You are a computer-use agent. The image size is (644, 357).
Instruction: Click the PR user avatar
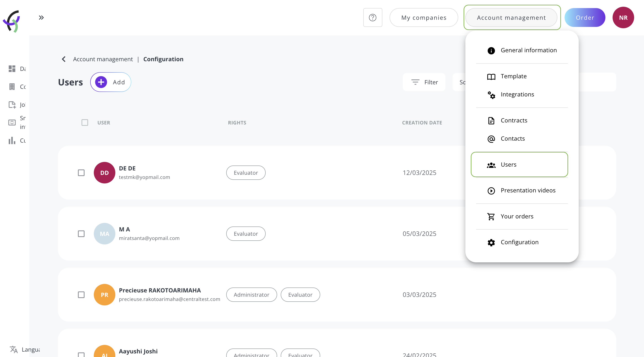point(105,294)
